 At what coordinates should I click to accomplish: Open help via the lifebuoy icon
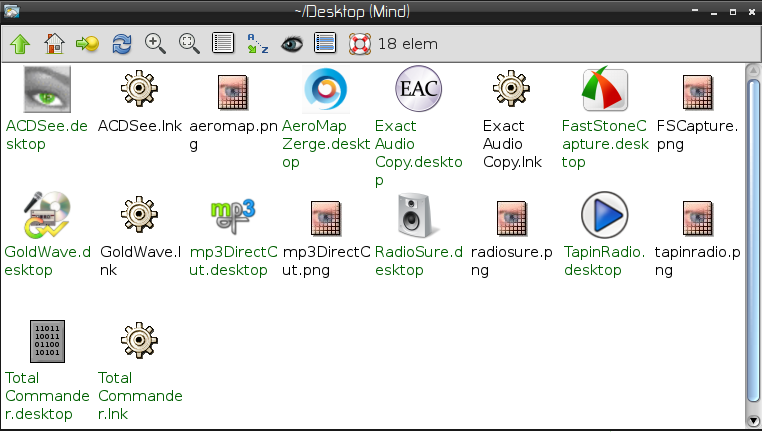pos(360,44)
